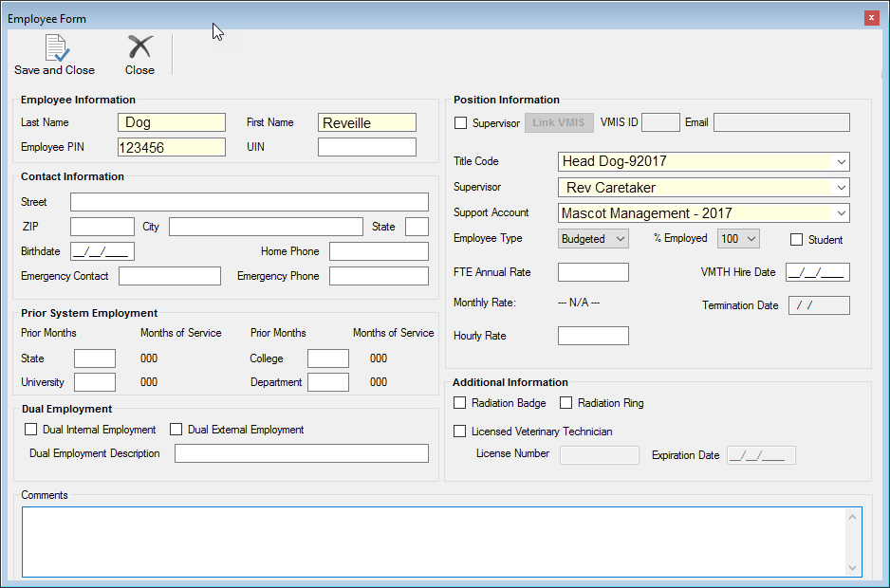The image size is (890, 588).
Task: Open the Support Account dropdown
Action: click(842, 213)
